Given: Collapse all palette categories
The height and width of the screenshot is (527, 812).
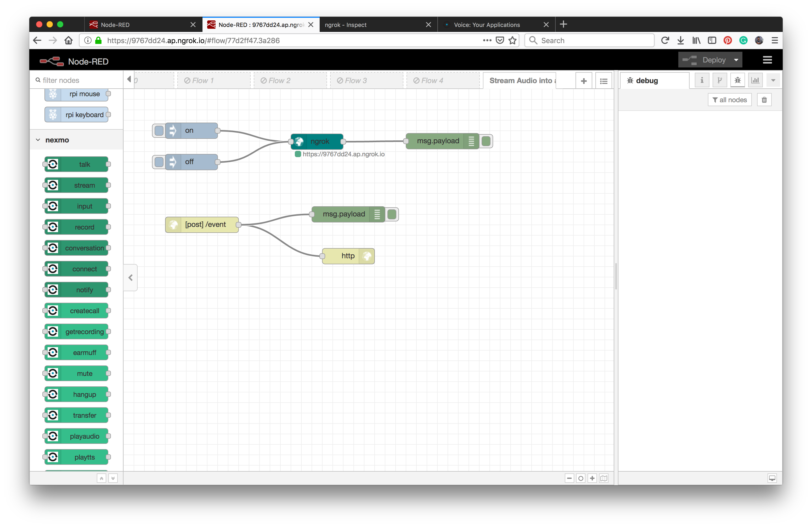Looking at the screenshot, I should click(x=101, y=478).
